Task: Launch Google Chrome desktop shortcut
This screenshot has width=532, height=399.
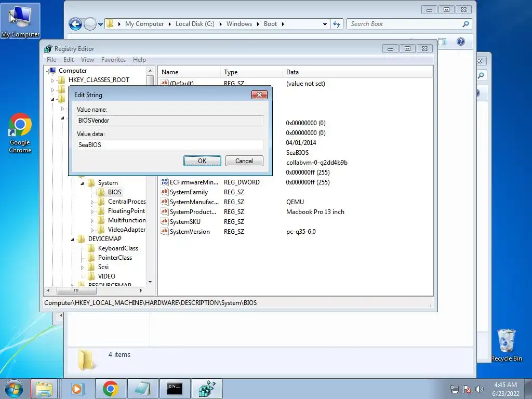Action: pyautogui.click(x=20, y=133)
